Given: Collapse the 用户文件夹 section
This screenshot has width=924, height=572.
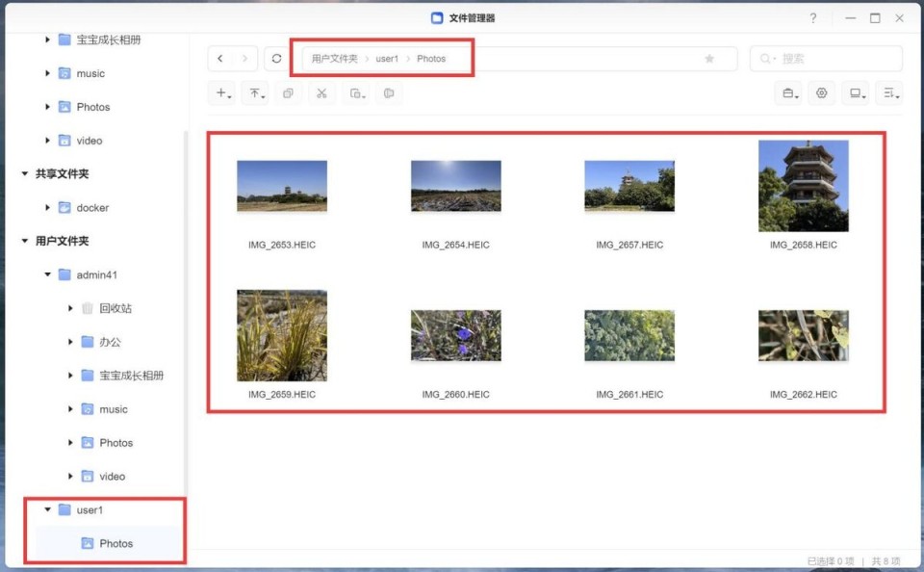Looking at the screenshot, I should pos(25,241).
